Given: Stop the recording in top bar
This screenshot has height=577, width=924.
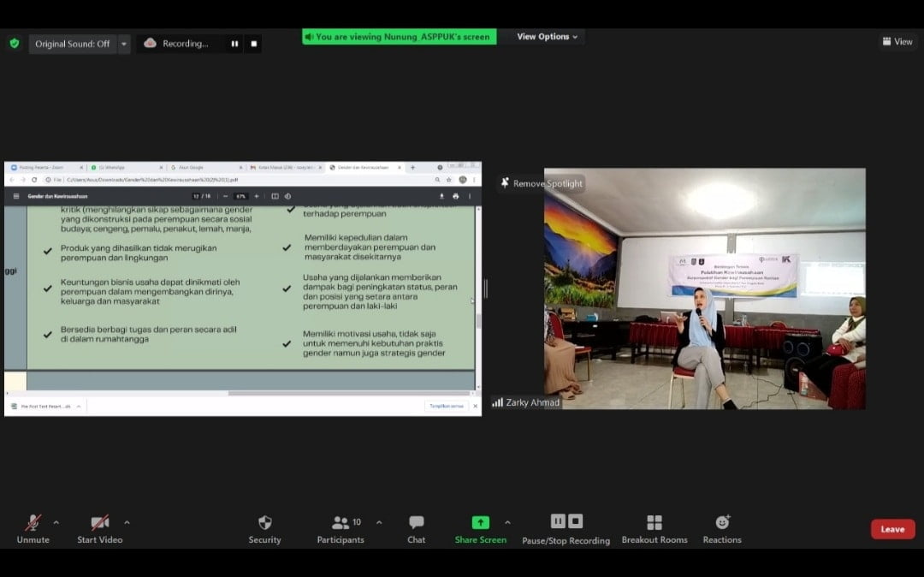Looking at the screenshot, I should 253,44.
